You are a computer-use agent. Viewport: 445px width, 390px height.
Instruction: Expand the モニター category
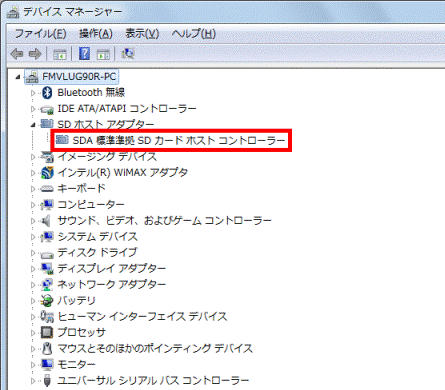33,365
